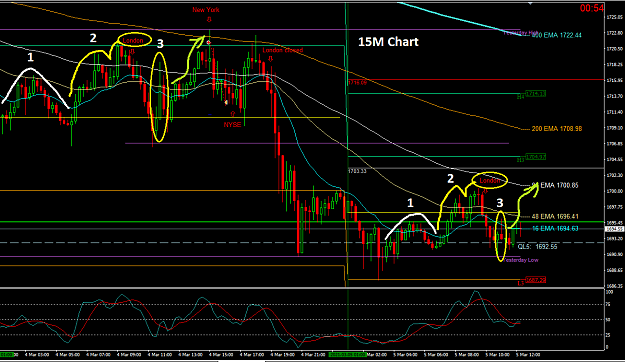Select the NYSE label
This screenshot has height=362, width=625.
tap(232, 124)
